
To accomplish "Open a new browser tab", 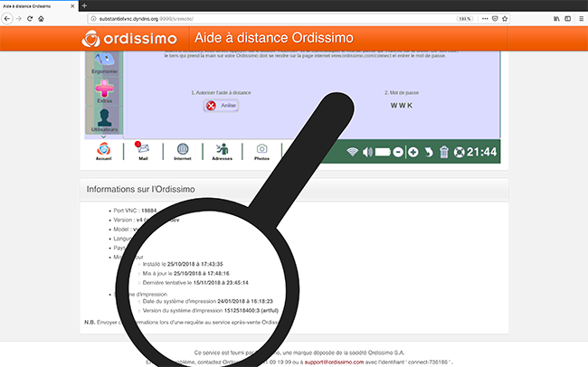I will (x=84, y=5).
